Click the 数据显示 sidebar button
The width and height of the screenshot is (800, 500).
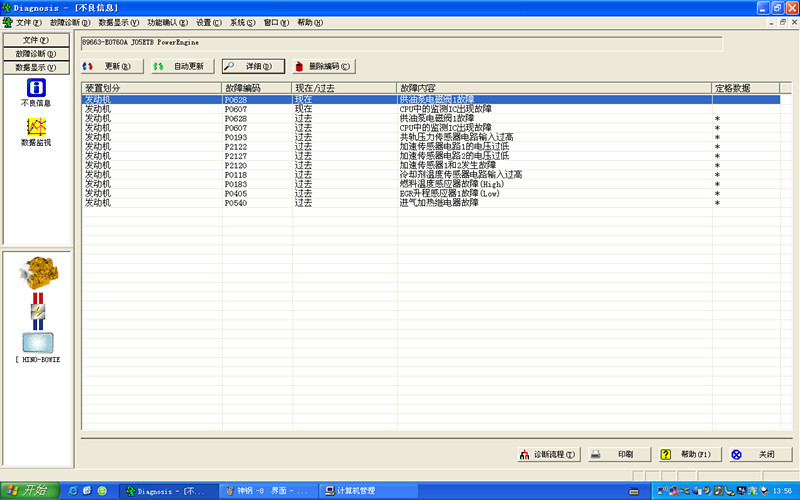click(36, 67)
